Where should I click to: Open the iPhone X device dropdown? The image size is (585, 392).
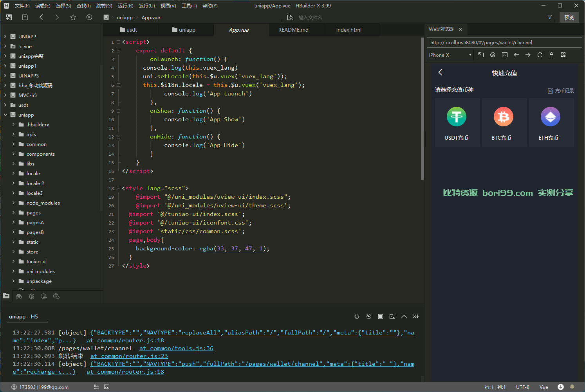(x=450, y=55)
